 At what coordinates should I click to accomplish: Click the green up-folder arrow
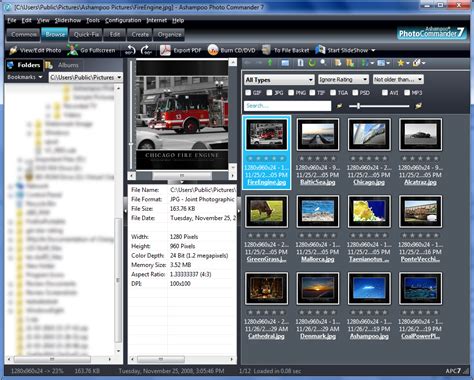coord(270,63)
